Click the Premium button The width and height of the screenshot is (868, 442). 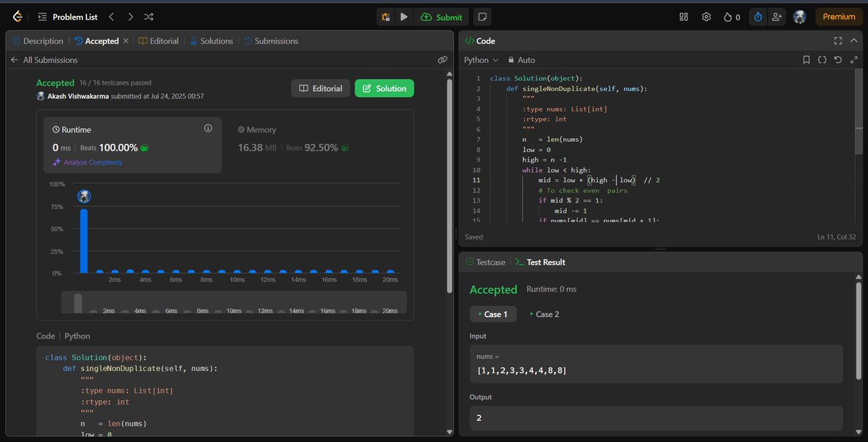point(838,17)
